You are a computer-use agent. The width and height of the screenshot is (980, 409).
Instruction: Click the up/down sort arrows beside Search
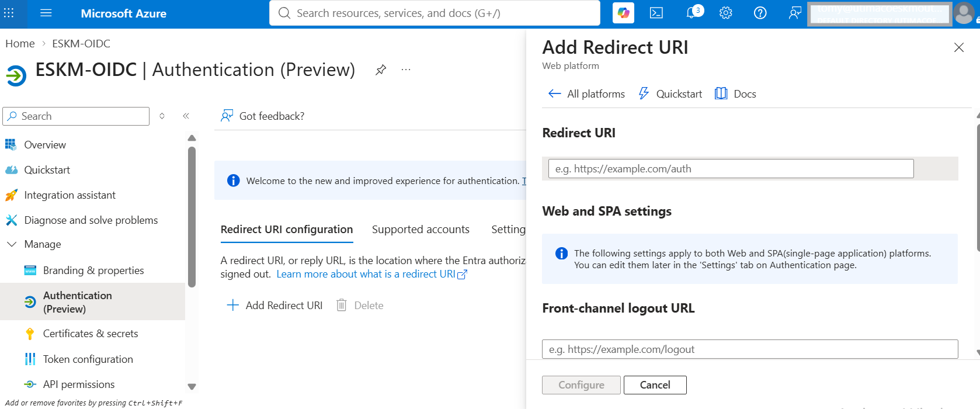[162, 116]
